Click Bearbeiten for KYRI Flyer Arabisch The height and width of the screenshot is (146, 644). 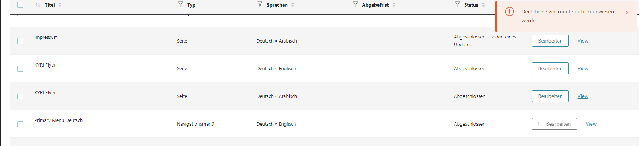tap(550, 96)
